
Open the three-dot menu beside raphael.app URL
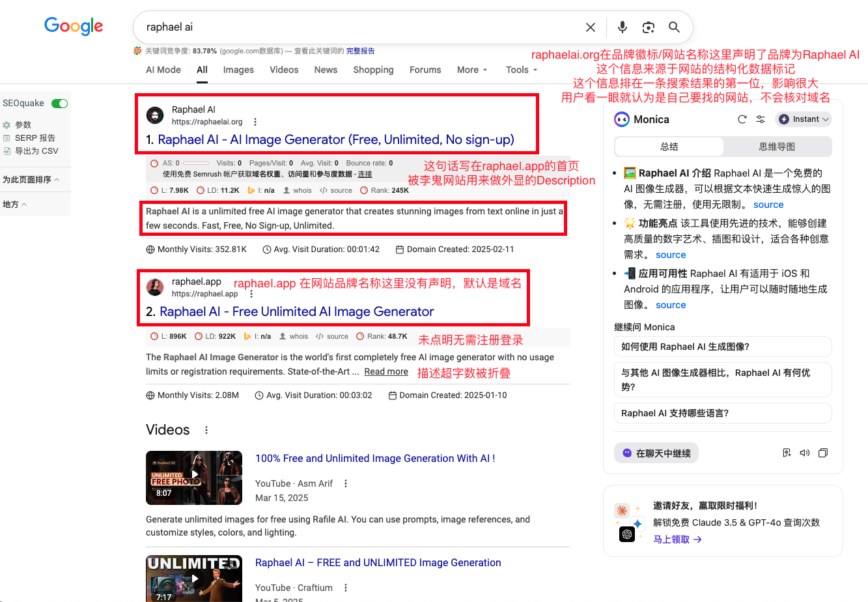tap(251, 294)
